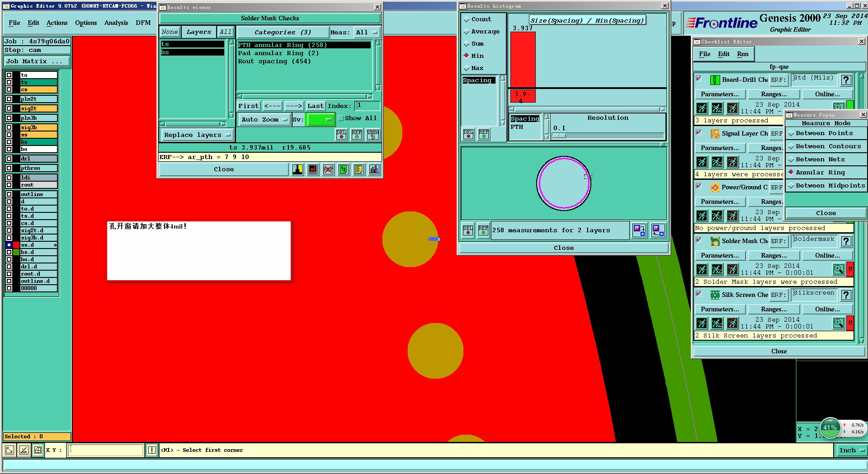The height and width of the screenshot is (474, 868).
Task: Click Close button in Measure Popup
Action: (x=826, y=213)
